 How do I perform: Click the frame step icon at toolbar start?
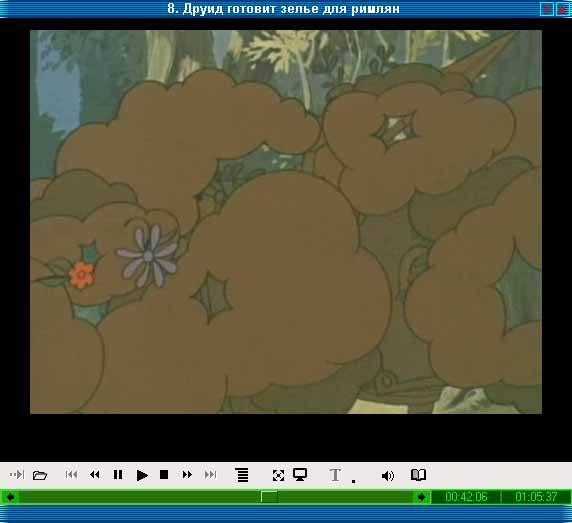tap(17, 474)
